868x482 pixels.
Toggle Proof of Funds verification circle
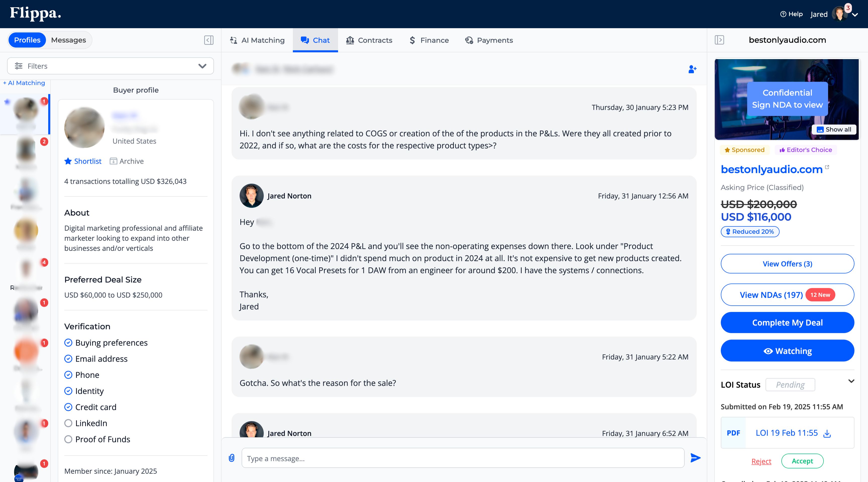68,439
